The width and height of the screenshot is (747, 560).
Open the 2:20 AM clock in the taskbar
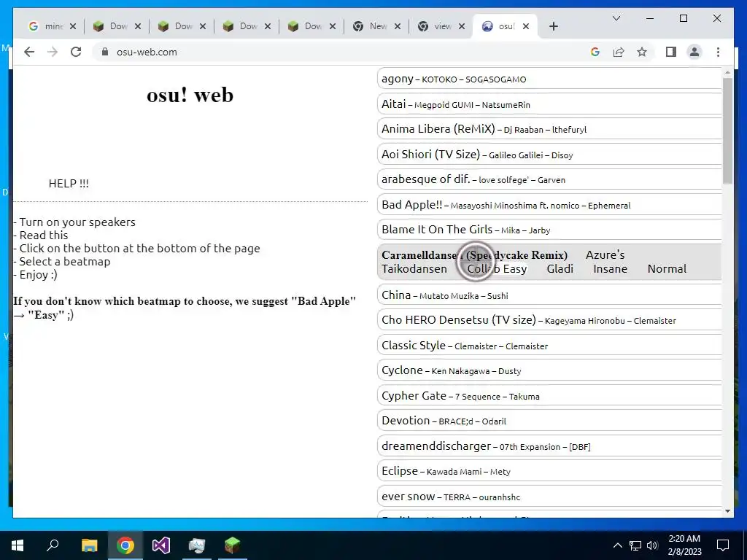pos(684,545)
